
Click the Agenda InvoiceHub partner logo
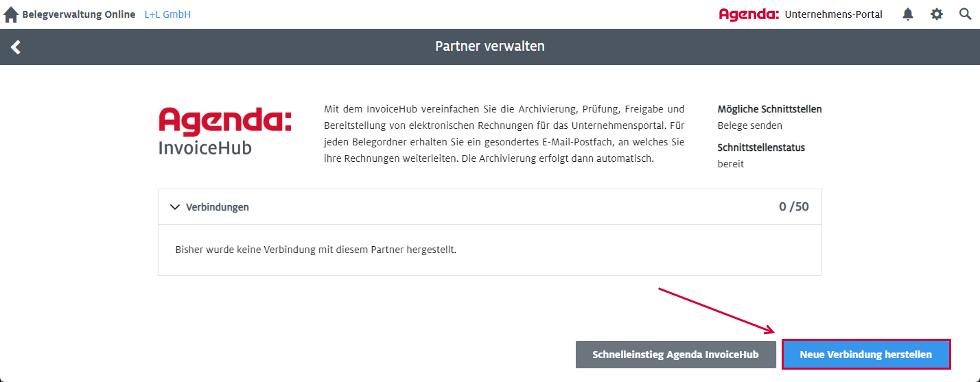point(225,130)
